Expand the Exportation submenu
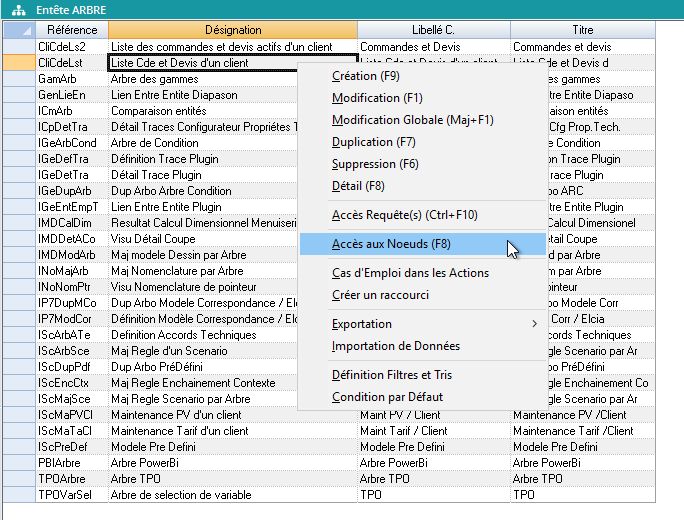 click(362, 324)
